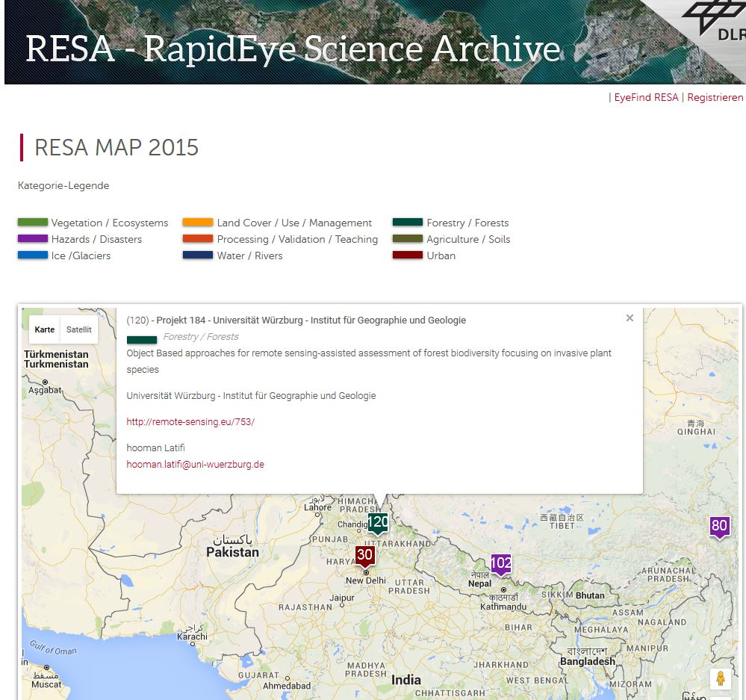Click the 'Urban' legend label
Screen dimensions: 746x700
[x=441, y=256]
